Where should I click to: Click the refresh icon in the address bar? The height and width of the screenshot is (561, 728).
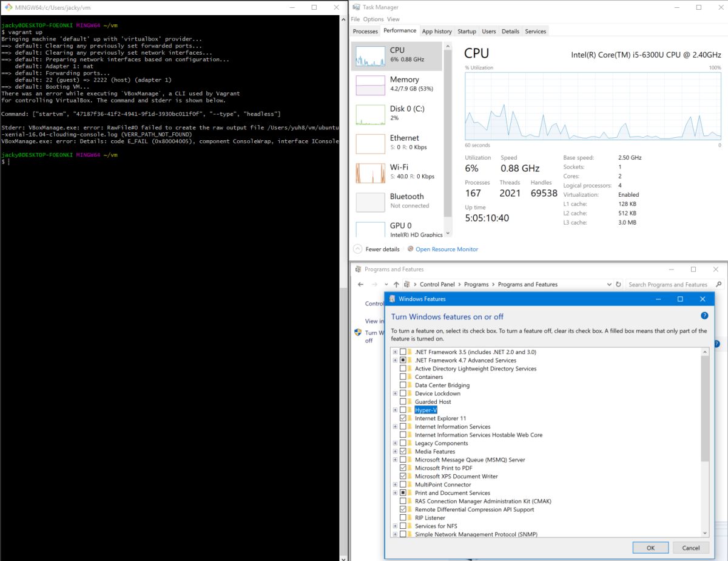[618, 284]
